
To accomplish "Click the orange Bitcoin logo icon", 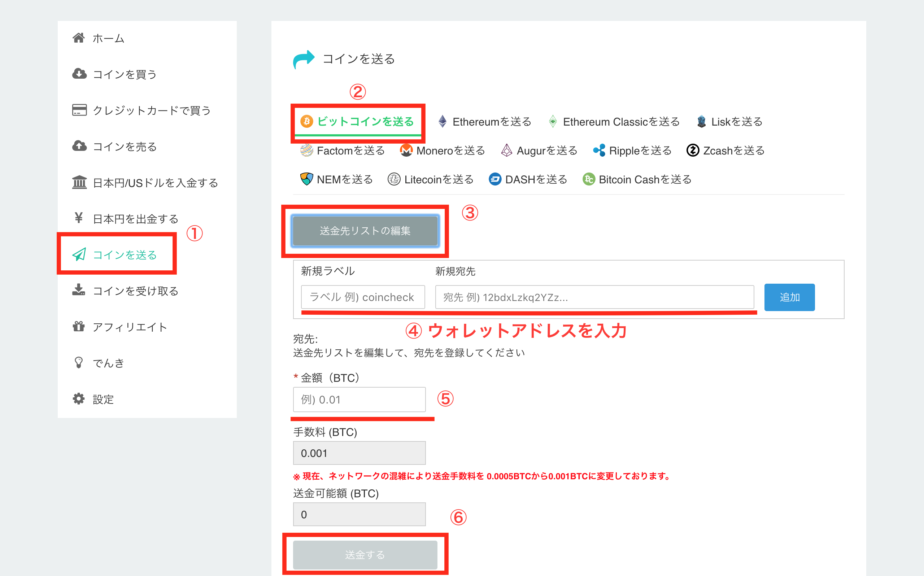I will pyautogui.click(x=306, y=122).
